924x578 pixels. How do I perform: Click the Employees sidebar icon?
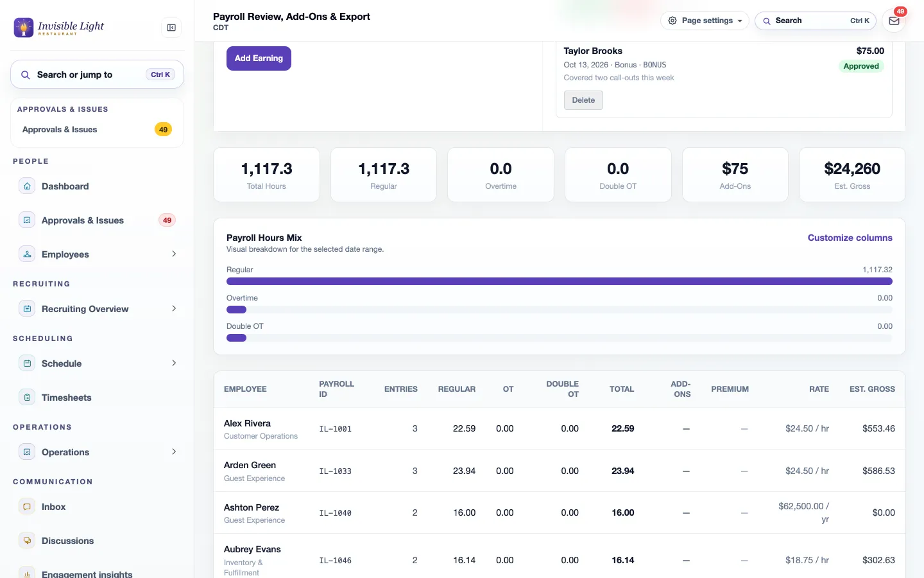[x=27, y=254]
